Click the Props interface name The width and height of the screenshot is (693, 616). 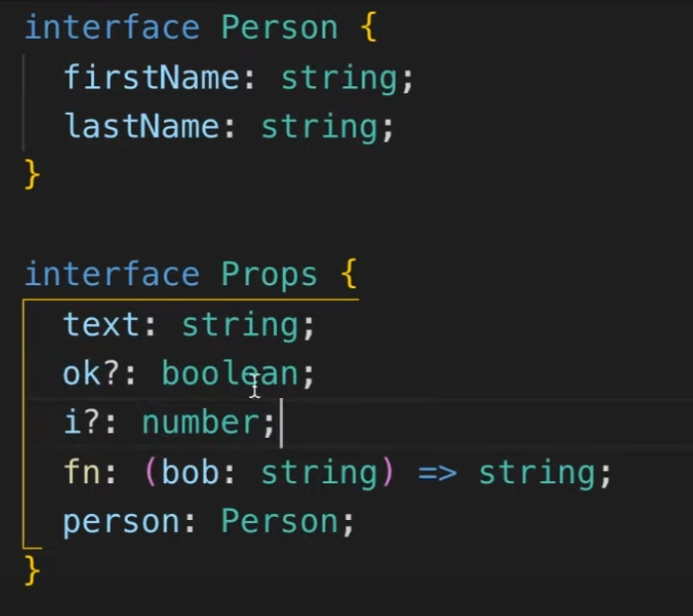point(269,274)
